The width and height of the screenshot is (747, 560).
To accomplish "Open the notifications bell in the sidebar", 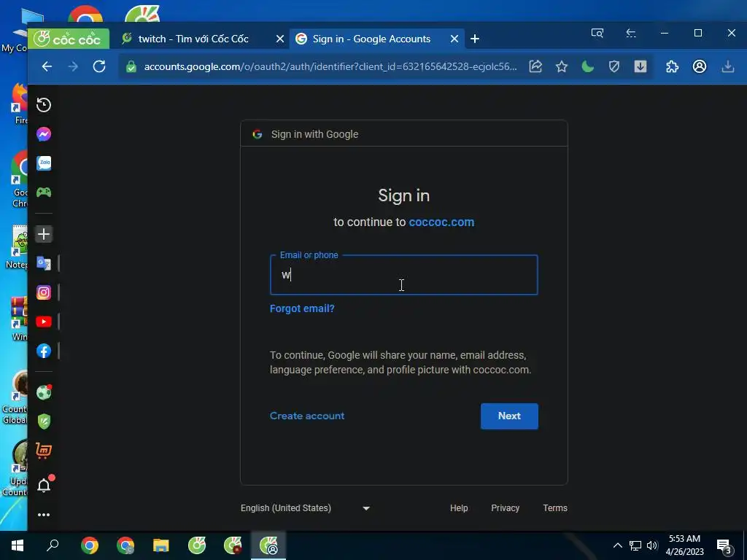I will point(44,485).
